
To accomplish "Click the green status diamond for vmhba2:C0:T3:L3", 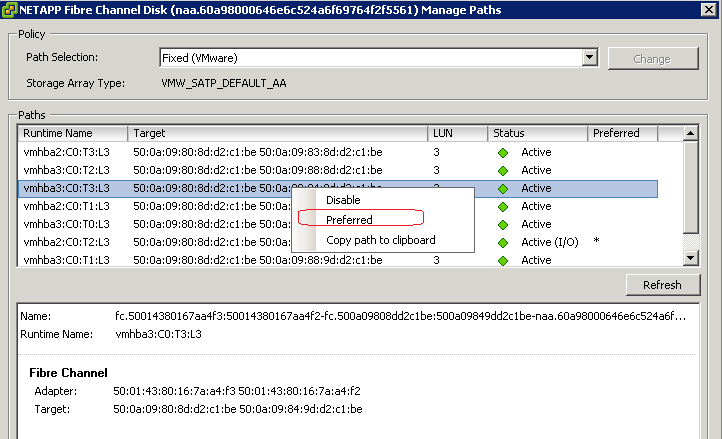I will coord(503,153).
